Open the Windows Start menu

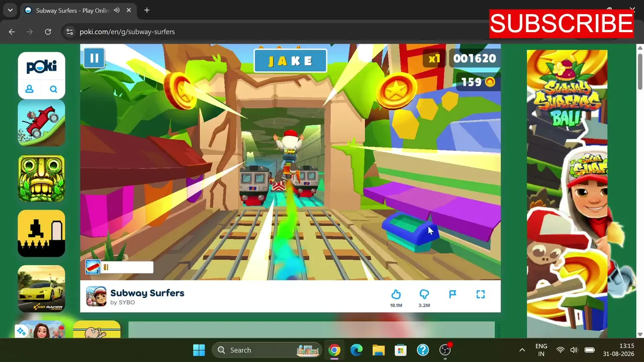coord(199,350)
